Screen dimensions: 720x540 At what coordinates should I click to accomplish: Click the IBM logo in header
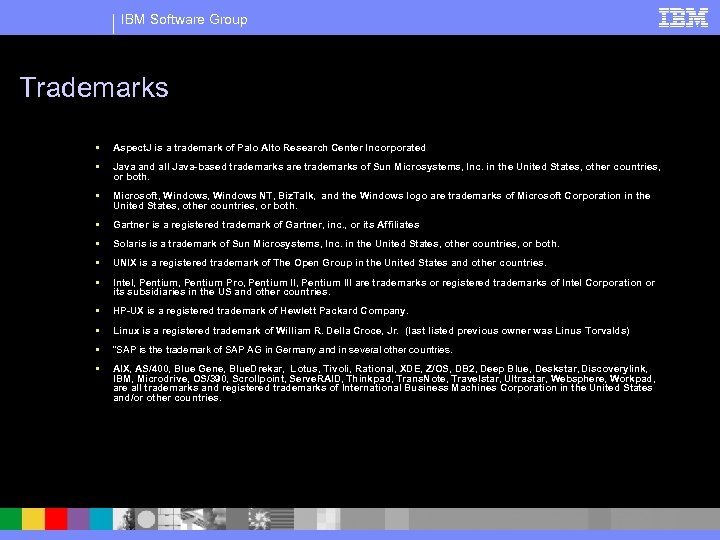(x=683, y=17)
